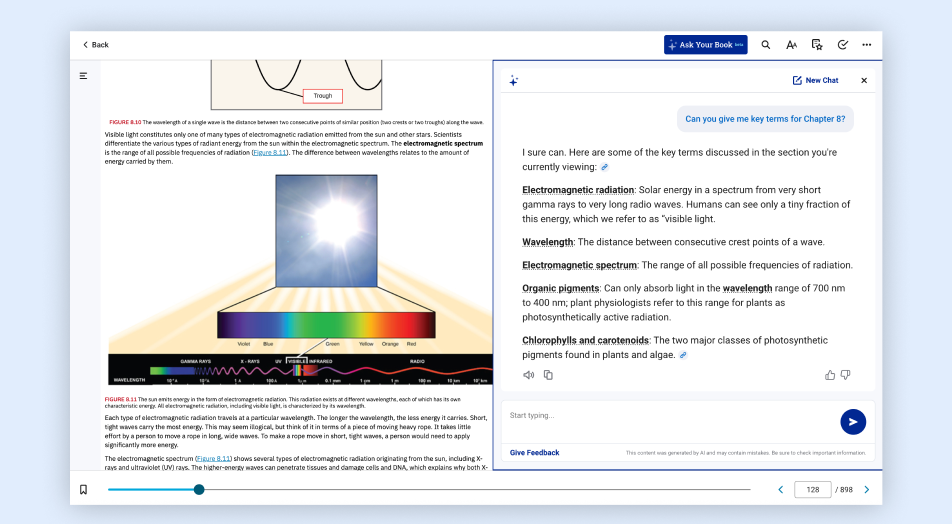The height and width of the screenshot is (524, 952).
Task: Copy the chat response
Action: 548,375
